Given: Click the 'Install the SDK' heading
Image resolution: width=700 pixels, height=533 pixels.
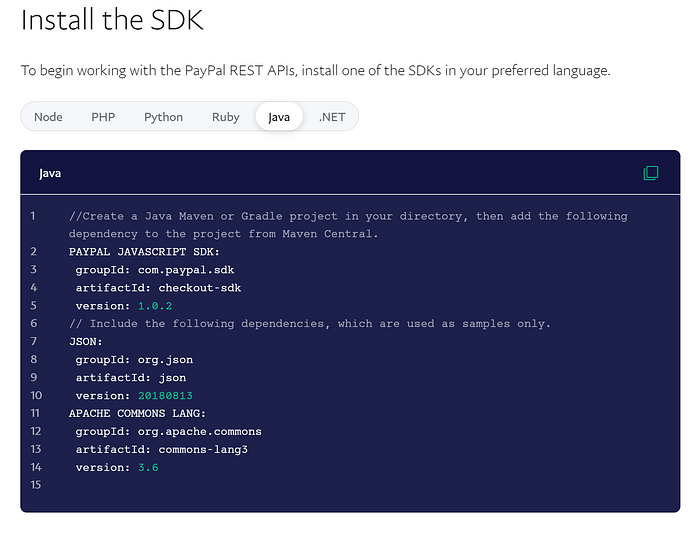Looking at the screenshot, I should click(112, 20).
